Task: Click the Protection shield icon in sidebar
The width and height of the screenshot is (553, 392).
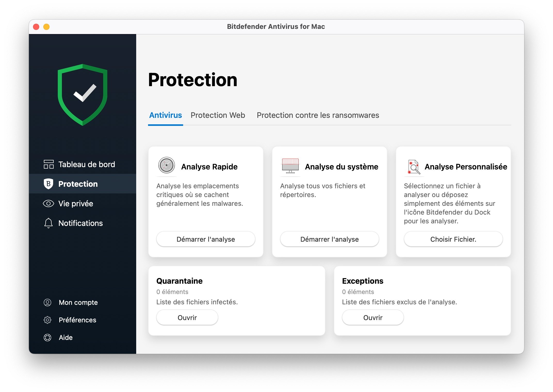Action: pos(48,184)
